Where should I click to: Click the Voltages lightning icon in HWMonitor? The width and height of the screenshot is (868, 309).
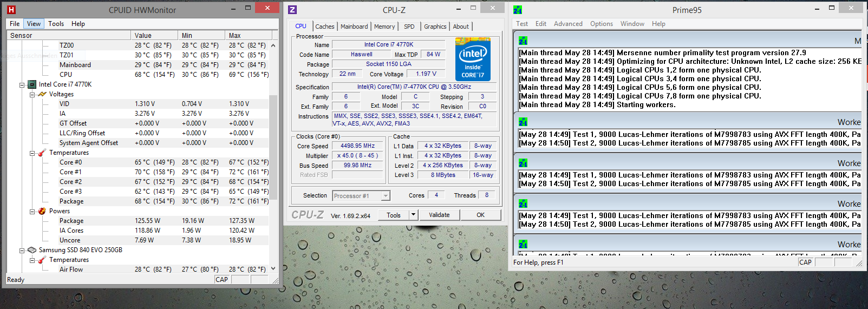(x=42, y=94)
